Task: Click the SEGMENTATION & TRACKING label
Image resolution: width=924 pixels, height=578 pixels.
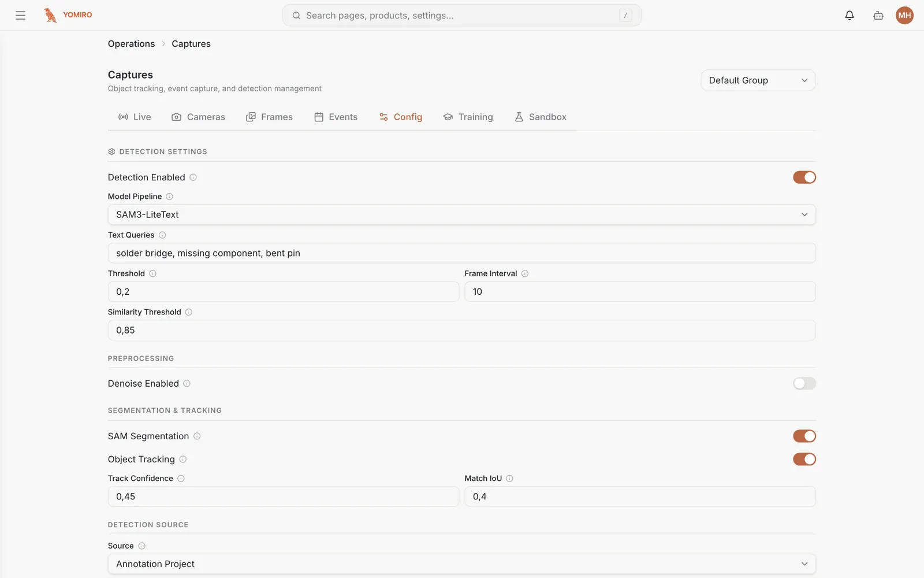Action: pyautogui.click(x=165, y=411)
